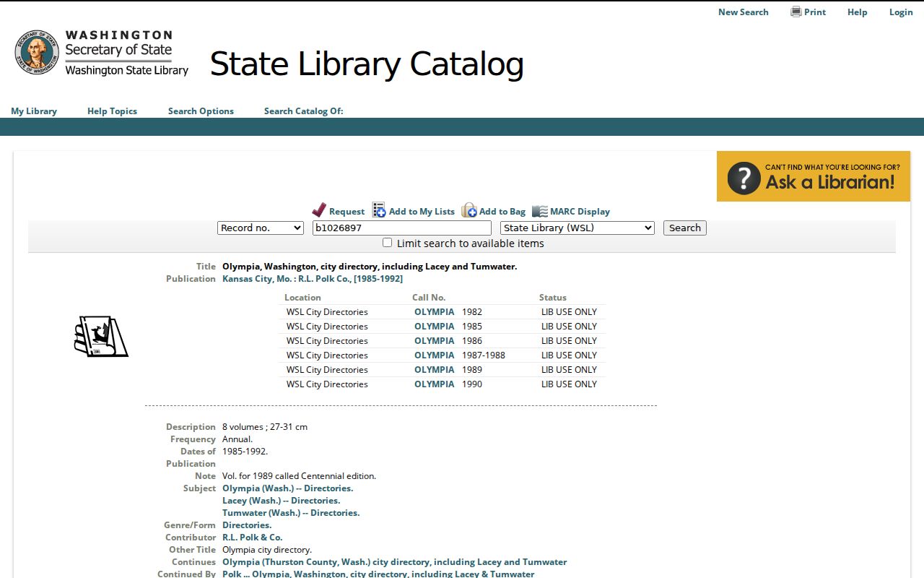Click the Print link text
Viewport: 924px width, 578px height.
(815, 12)
